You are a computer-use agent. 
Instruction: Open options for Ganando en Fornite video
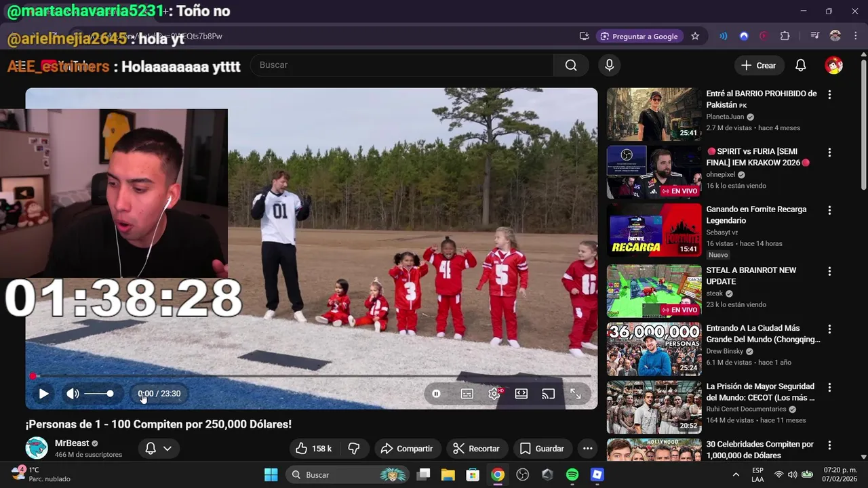[829, 211]
